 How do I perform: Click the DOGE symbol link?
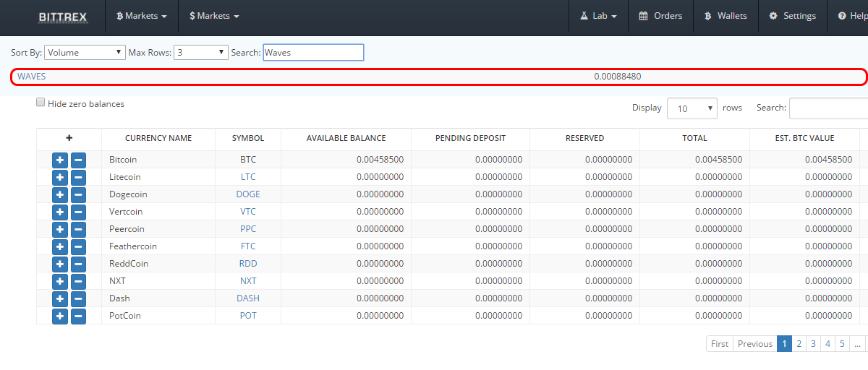(248, 194)
